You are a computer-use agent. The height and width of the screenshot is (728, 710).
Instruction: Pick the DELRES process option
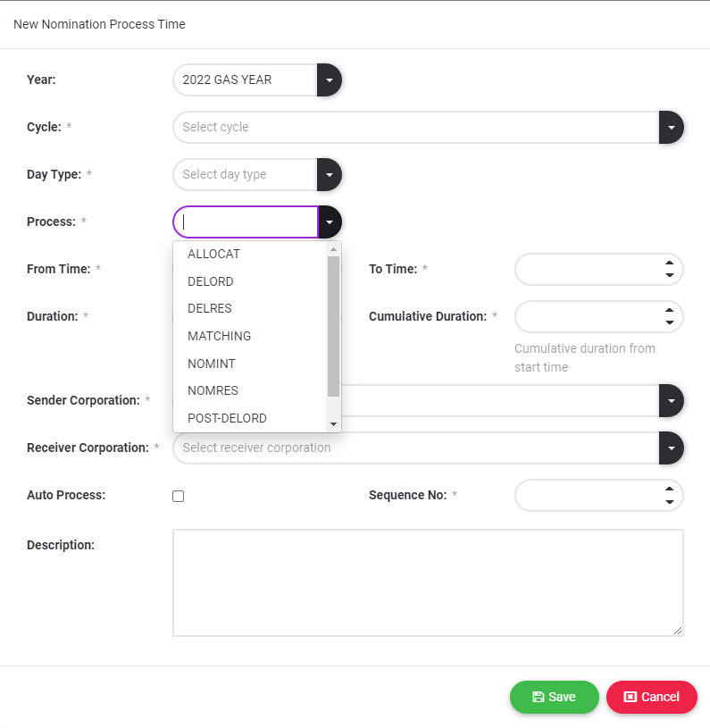coord(210,308)
